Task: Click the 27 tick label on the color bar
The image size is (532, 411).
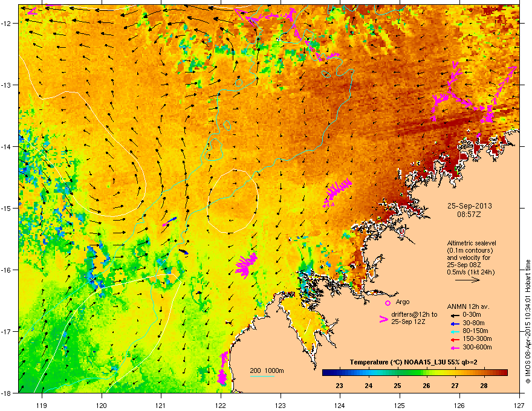Action: [x=455, y=386]
